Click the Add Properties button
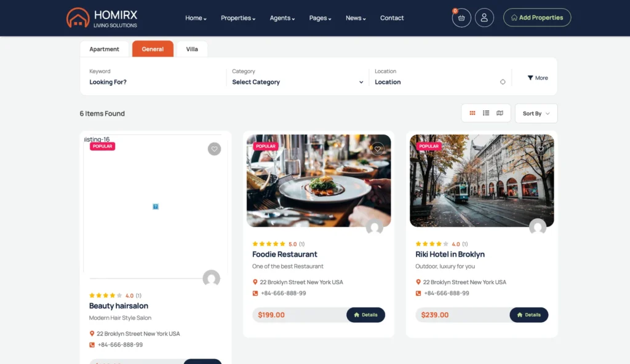 pyautogui.click(x=536, y=18)
